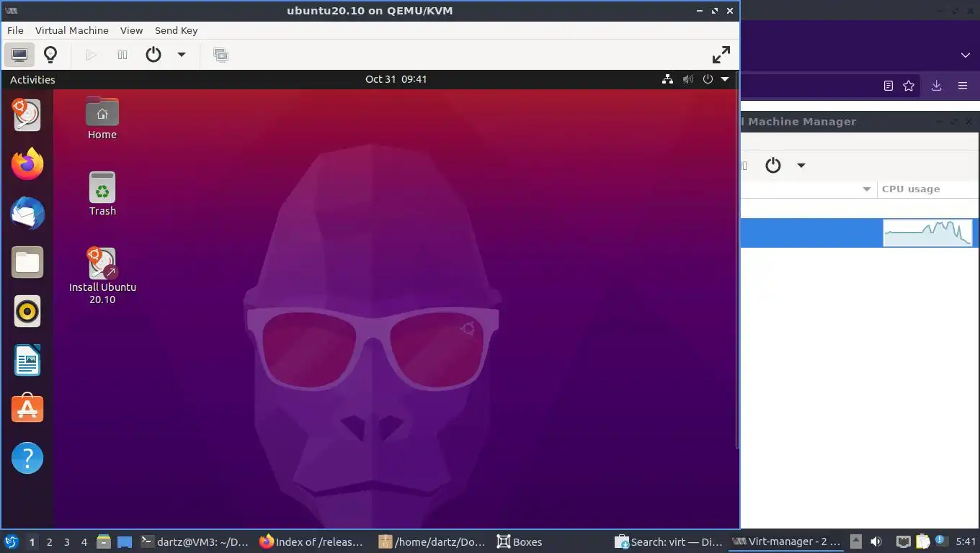Switch to workspace 4
980x553 pixels.
click(x=84, y=542)
